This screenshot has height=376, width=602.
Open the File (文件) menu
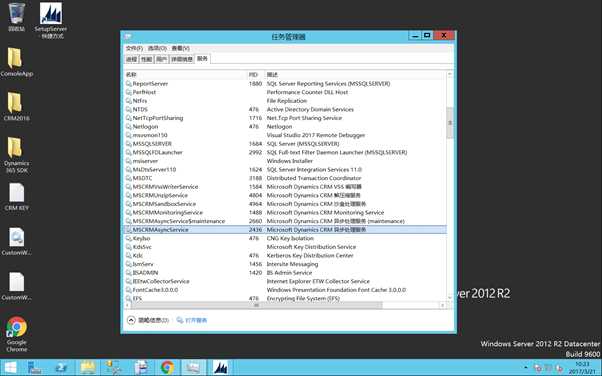pos(134,48)
